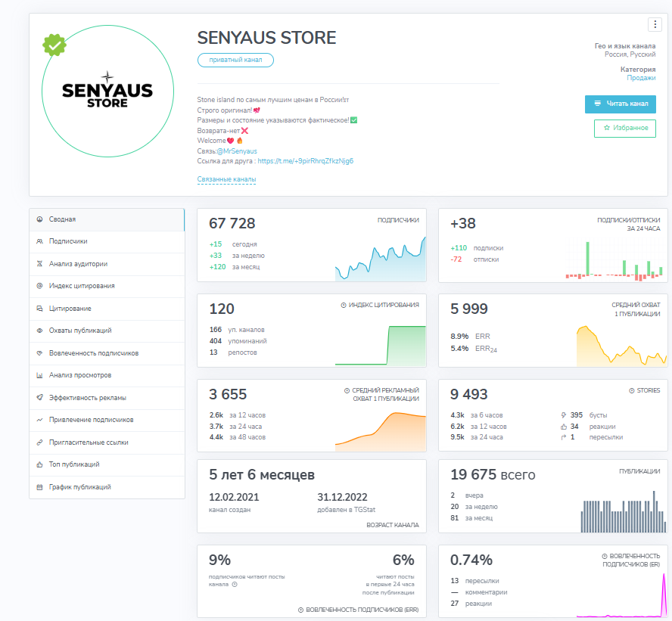Click the 'Россия, Русский' geo text
672x621 pixels.
click(630, 54)
